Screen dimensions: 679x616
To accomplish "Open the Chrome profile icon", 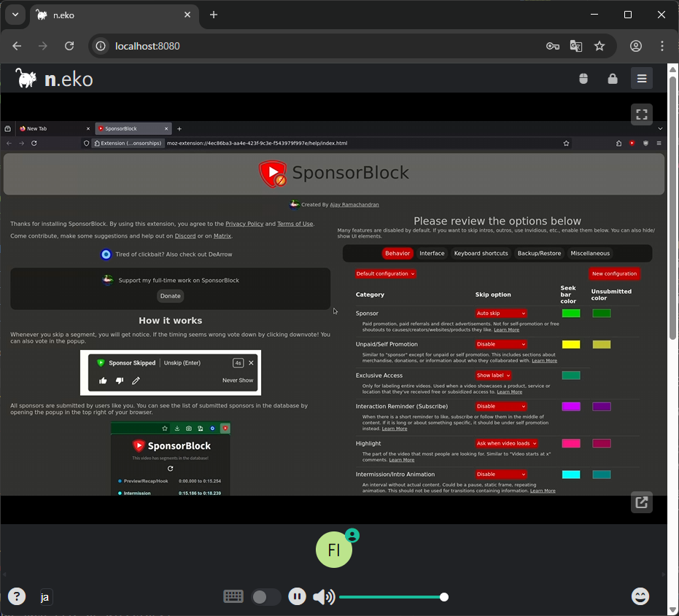I will (636, 46).
